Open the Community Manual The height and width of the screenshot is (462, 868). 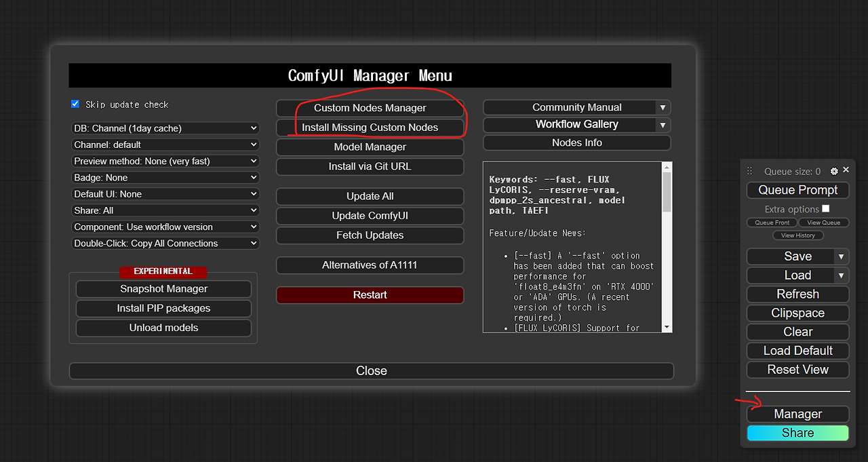point(570,107)
